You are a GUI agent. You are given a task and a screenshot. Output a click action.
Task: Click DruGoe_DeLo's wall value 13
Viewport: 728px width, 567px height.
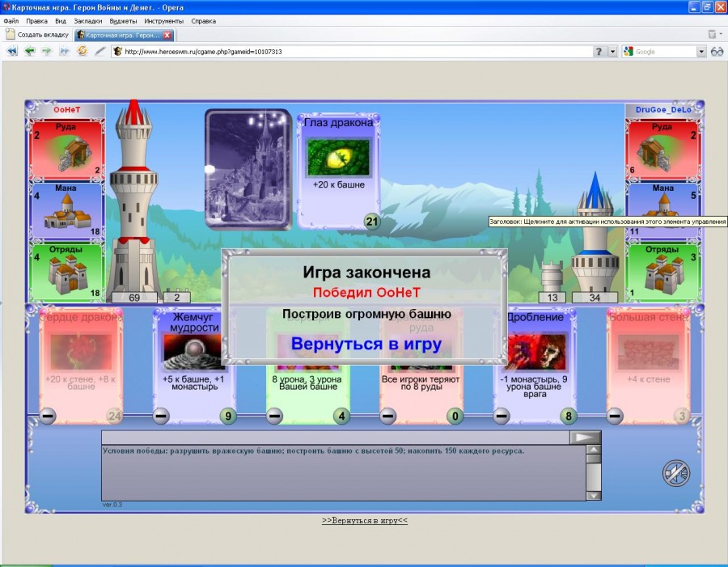552,298
